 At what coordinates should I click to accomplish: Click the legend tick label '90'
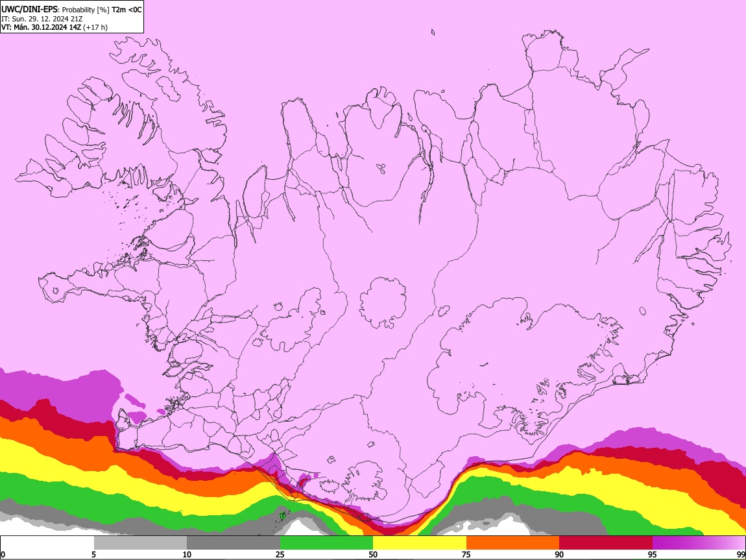tap(559, 554)
